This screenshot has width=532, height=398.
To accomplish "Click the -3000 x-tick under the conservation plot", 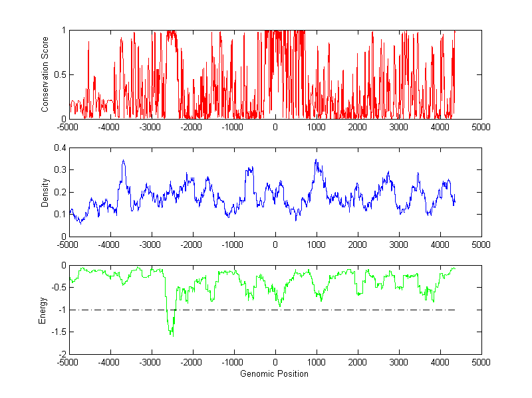I will 150,127.
